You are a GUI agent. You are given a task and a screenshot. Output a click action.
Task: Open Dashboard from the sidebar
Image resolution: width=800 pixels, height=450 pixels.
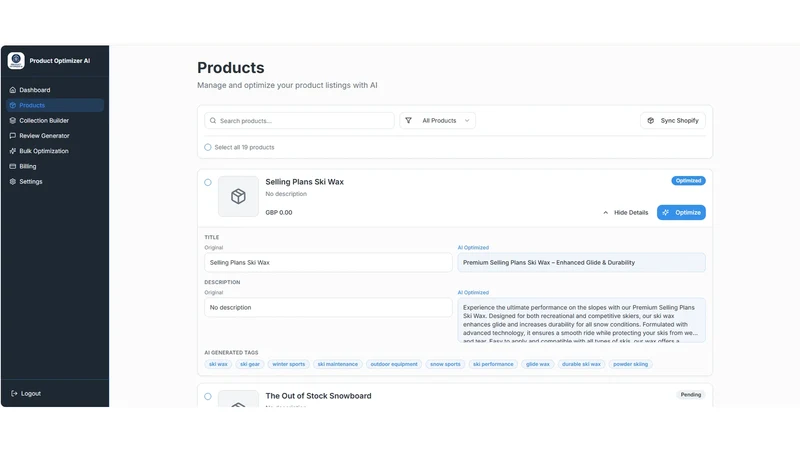point(55,90)
